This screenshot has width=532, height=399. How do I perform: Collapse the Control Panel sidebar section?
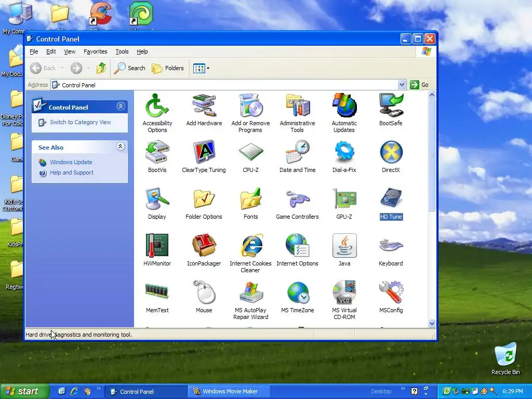(121, 107)
